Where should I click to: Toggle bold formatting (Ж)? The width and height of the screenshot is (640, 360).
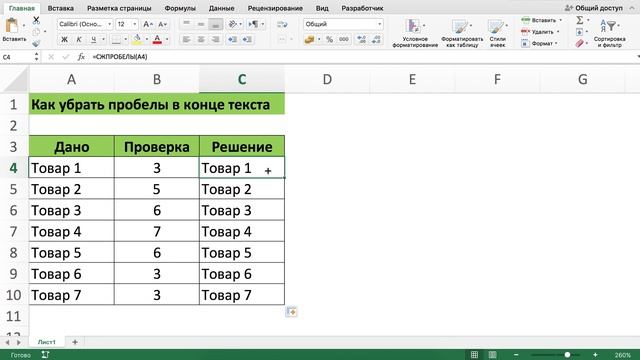64,40
